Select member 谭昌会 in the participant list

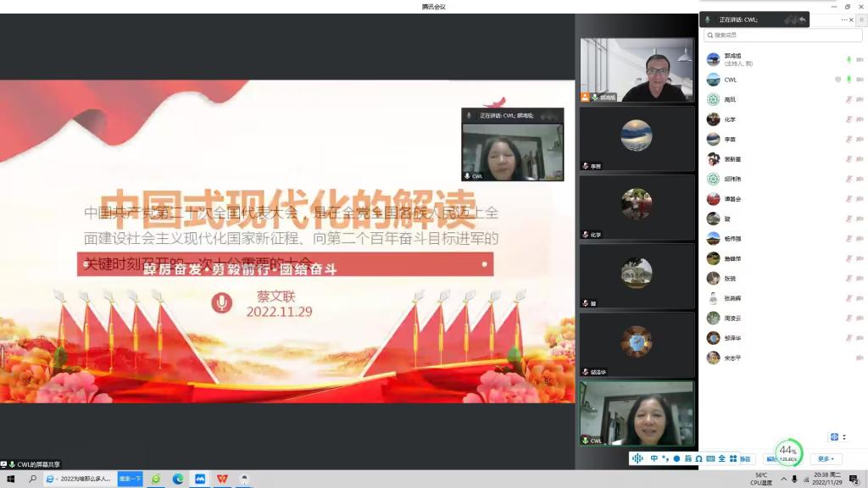coord(732,199)
